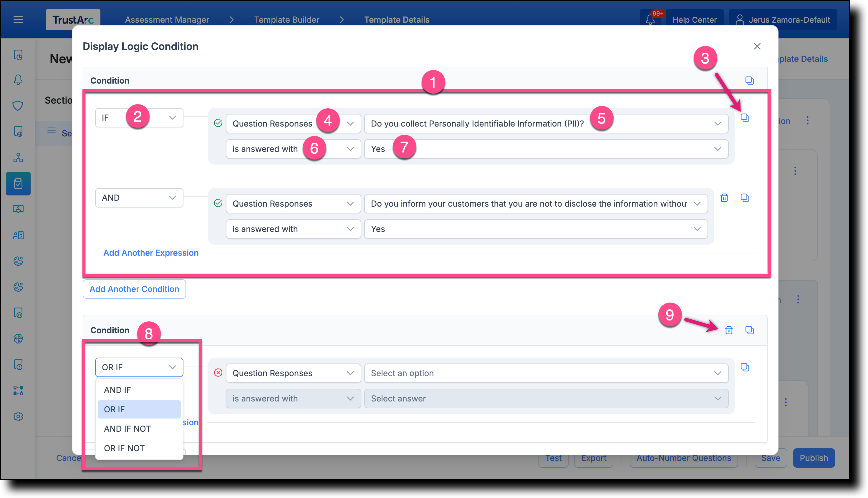Duplicate the AND expression row

pos(745,198)
